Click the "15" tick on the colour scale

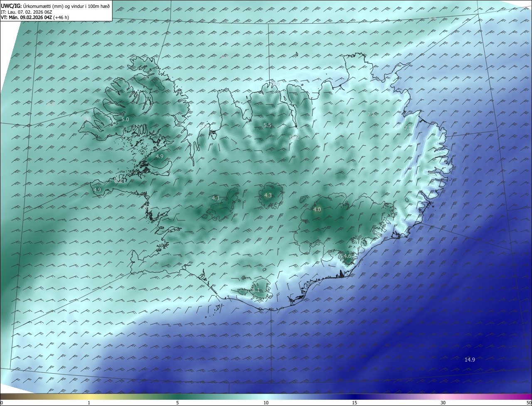355,403
